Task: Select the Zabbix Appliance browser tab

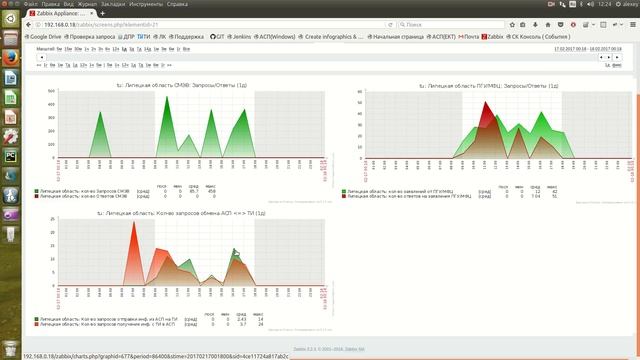Action: (x=62, y=13)
